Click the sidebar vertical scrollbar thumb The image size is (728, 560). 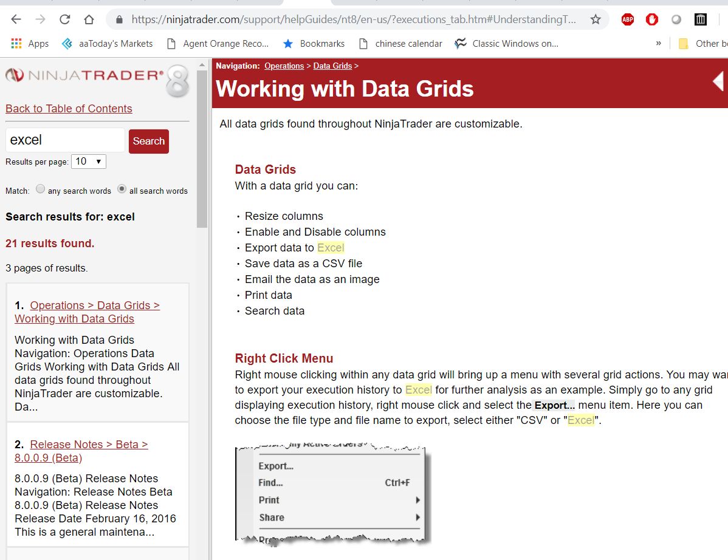202,148
